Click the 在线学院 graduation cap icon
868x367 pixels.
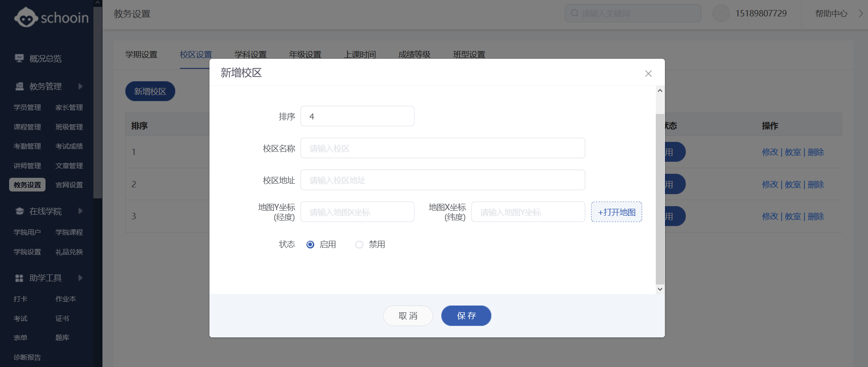20,211
